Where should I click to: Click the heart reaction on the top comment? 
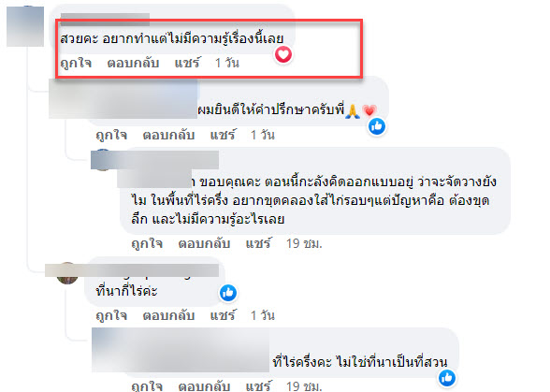coord(283,55)
